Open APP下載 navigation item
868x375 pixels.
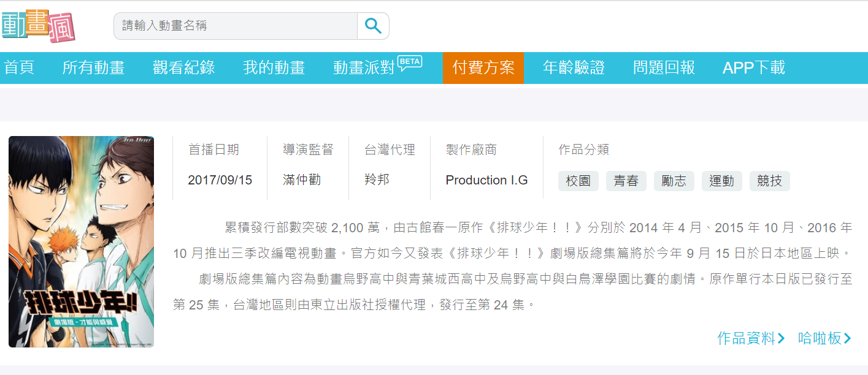coord(754,68)
